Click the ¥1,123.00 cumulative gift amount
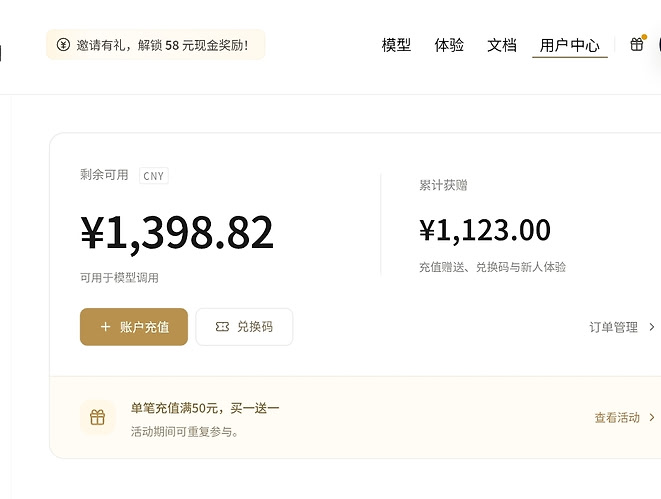661x499 pixels. point(485,230)
